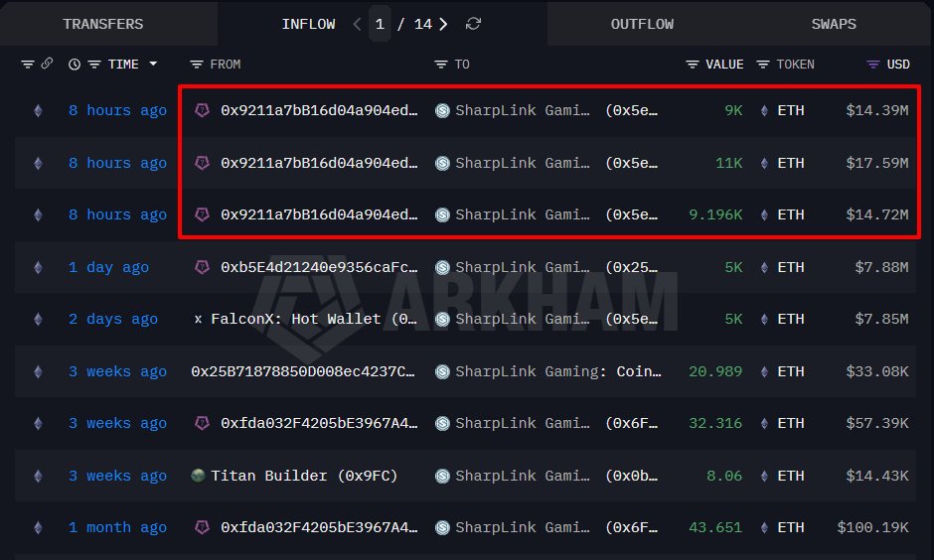Click the $14.72M USD value
Viewport: 934px width, 560px height.
(x=876, y=214)
